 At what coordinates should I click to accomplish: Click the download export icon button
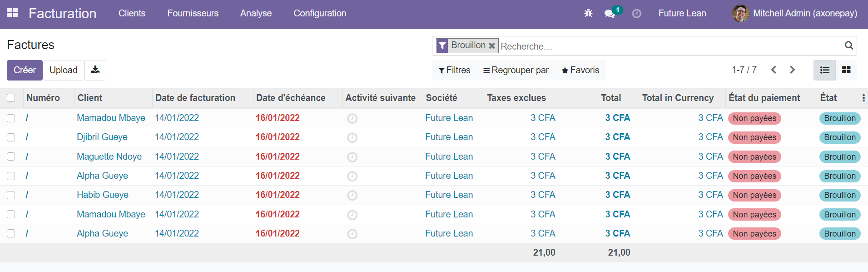tap(95, 70)
